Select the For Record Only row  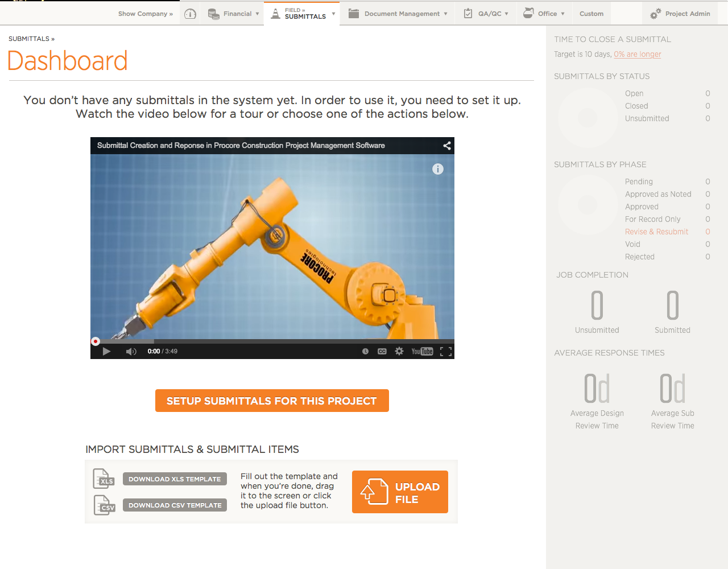click(667, 219)
